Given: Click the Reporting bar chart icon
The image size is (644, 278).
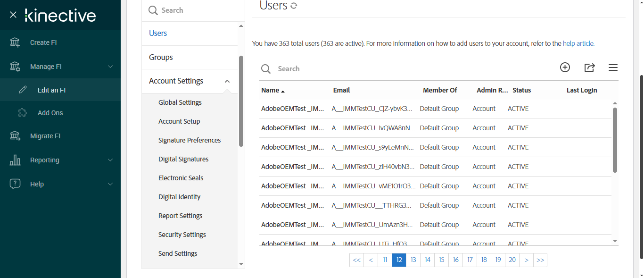Looking at the screenshot, I should click(15, 160).
